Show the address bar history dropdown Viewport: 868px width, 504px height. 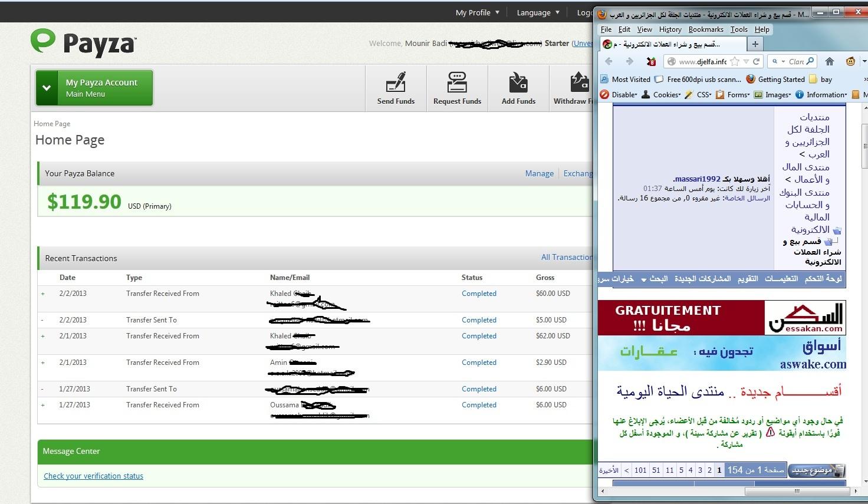click(x=746, y=61)
